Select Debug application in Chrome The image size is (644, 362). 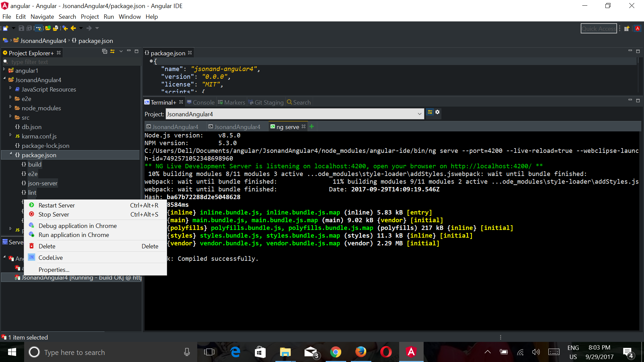coord(78,226)
